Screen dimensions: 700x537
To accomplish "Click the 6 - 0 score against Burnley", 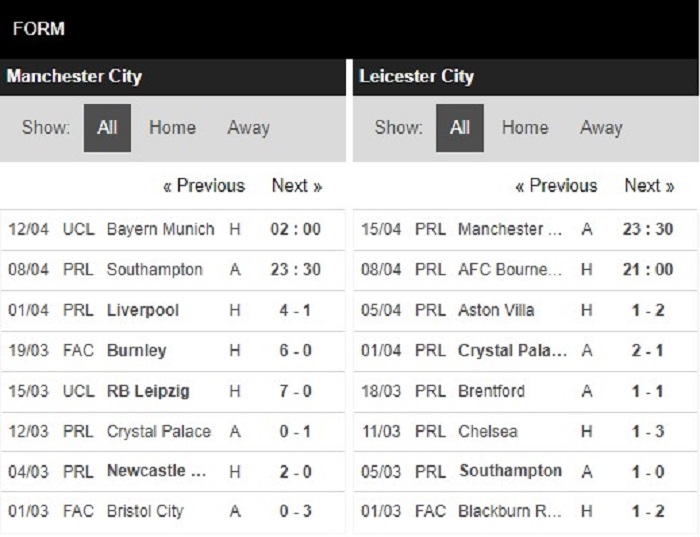I will [295, 351].
